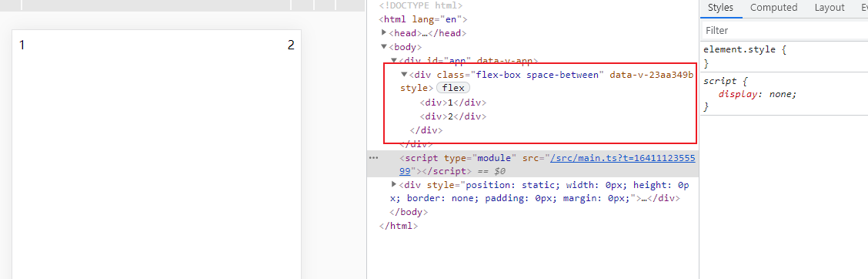Viewport: 868px width, 279px height.
Task: Click the element.style rule header
Action: [x=745, y=49]
